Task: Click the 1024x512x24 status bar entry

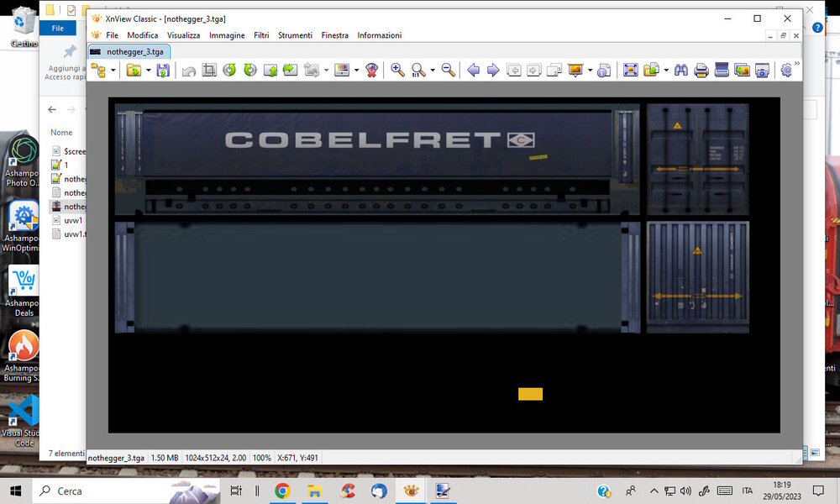Action: click(x=215, y=458)
